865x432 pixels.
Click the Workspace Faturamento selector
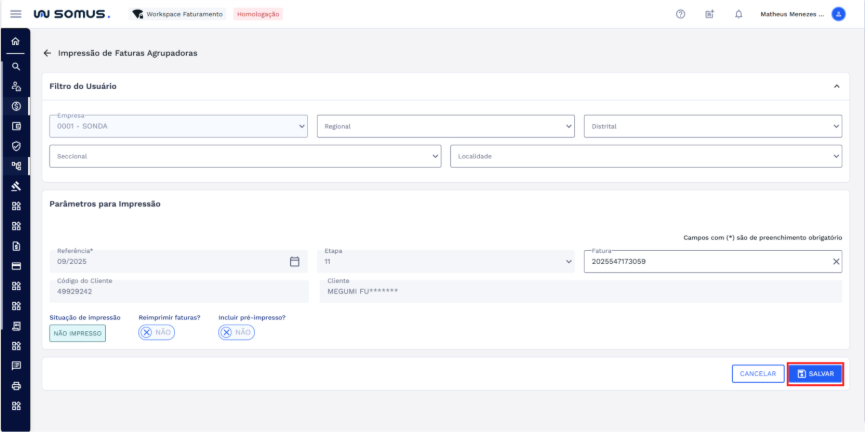coord(177,14)
